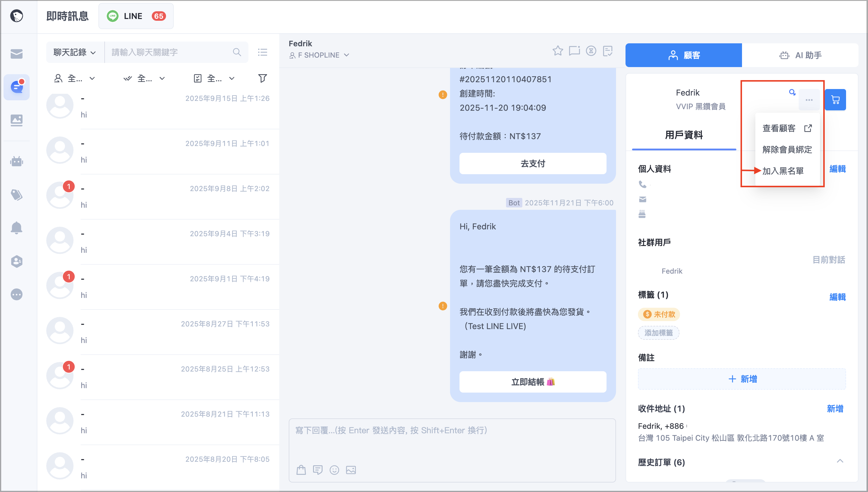Click the 目前對話 label

point(829,260)
